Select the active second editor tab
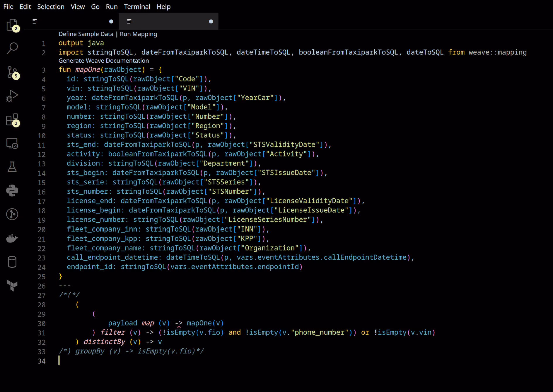This screenshot has height=392, width=553. pos(168,21)
